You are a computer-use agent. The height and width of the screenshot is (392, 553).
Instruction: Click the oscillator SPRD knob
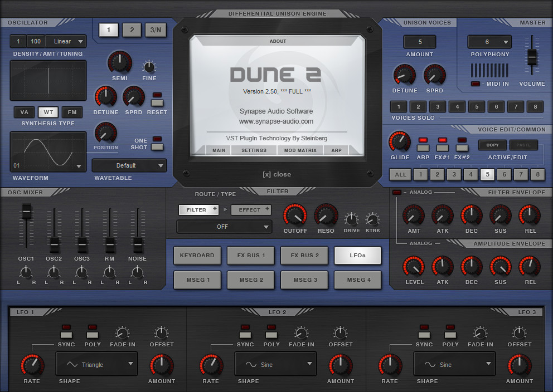(x=133, y=96)
